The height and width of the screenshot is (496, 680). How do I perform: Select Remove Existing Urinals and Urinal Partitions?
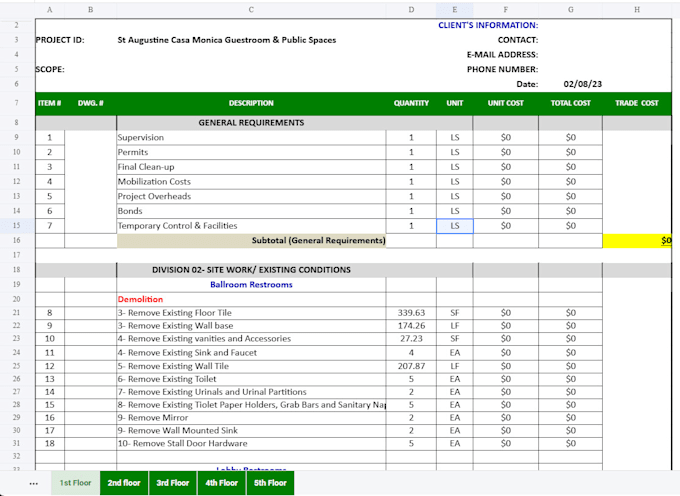pyautogui.click(x=251, y=392)
